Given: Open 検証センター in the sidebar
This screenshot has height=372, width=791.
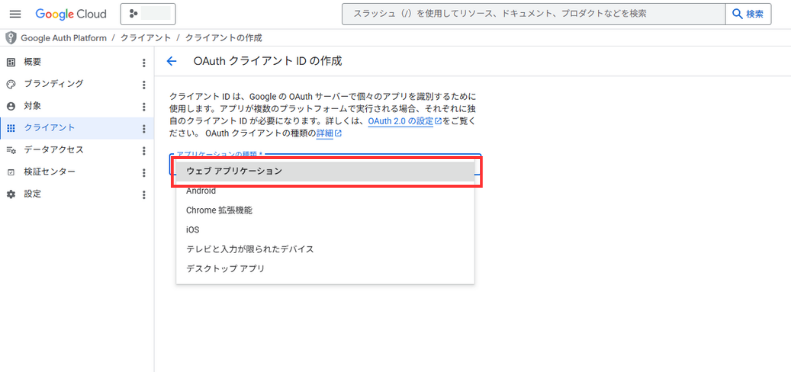Looking at the screenshot, I should pos(77,172).
